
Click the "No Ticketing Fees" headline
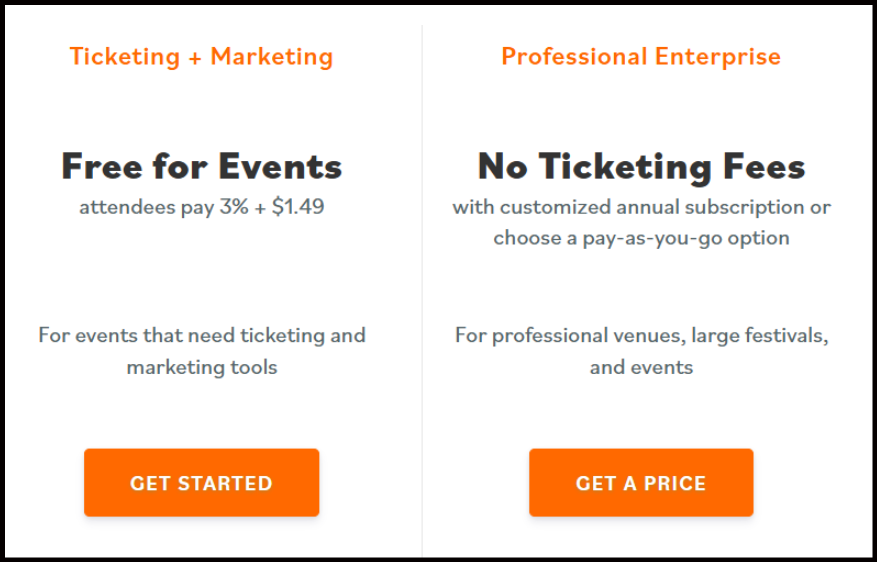coord(641,166)
